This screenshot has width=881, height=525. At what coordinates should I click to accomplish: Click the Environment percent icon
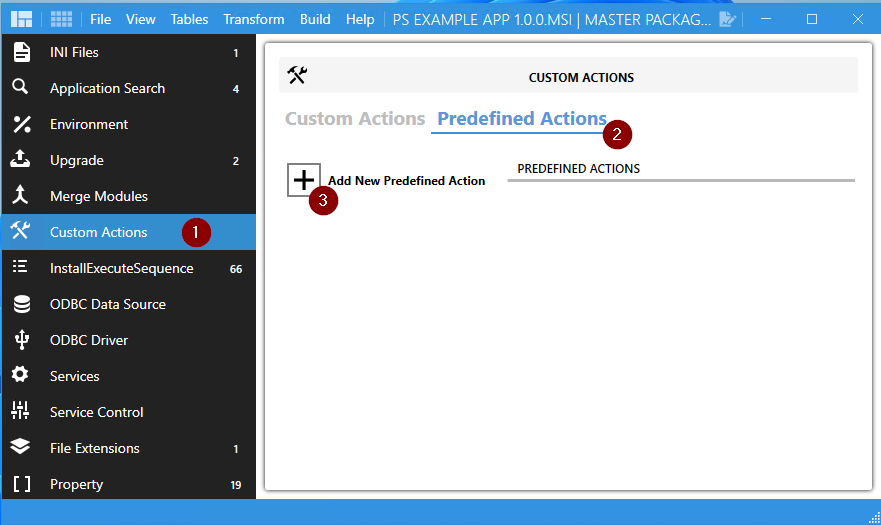tap(22, 124)
